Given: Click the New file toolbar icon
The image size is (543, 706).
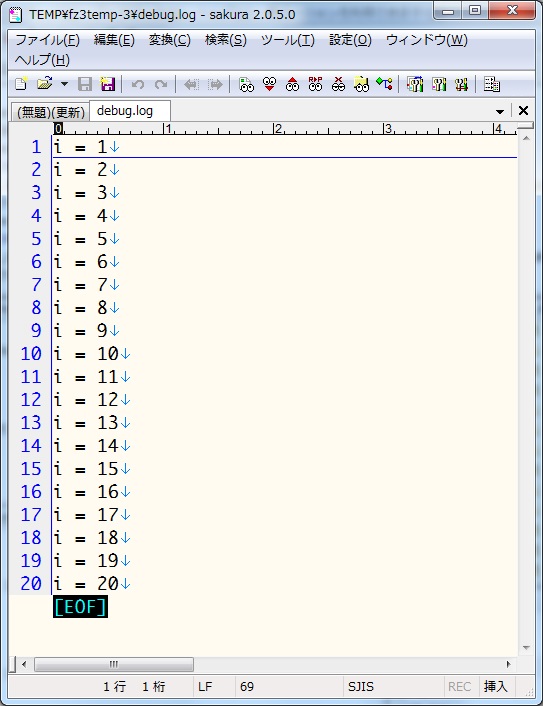Looking at the screenshot, I should pyautogui.click(x=21, y=84).
